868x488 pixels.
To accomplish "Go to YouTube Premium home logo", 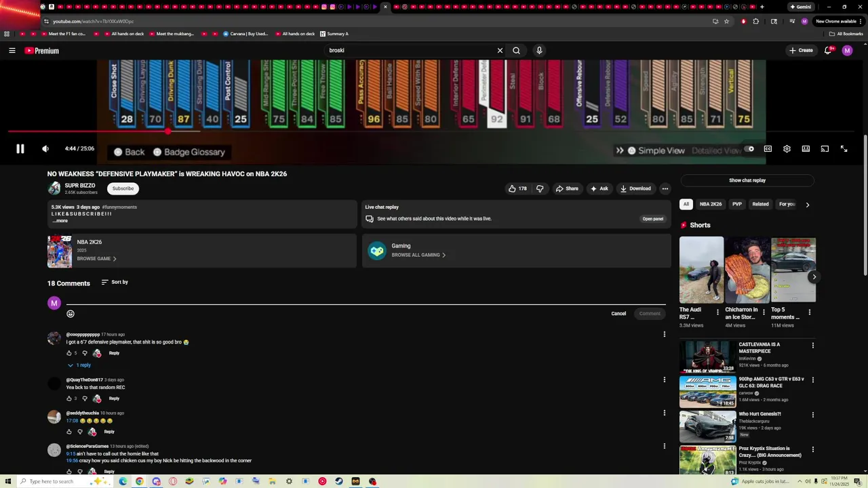I will (x=42, y=51).
